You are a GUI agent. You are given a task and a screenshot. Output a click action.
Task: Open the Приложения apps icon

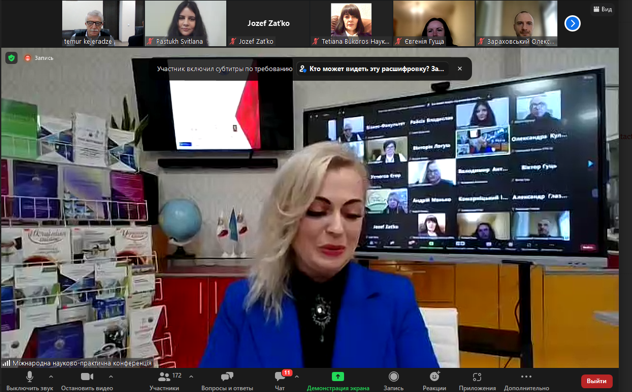477,377
